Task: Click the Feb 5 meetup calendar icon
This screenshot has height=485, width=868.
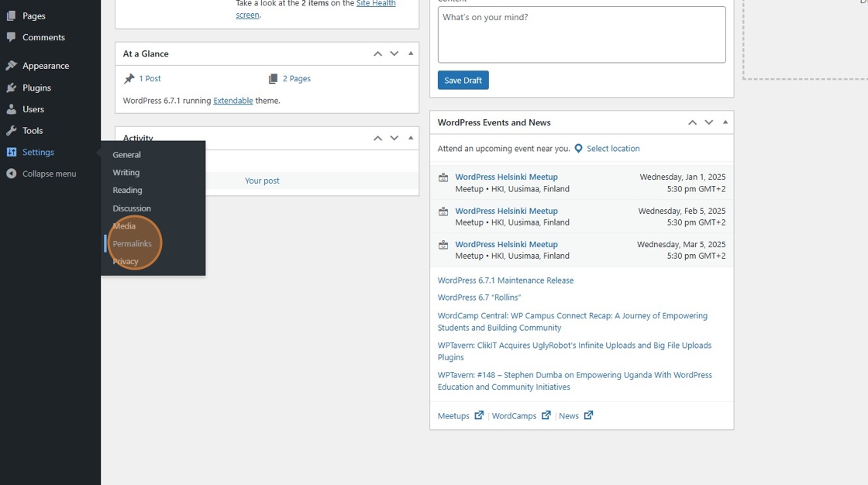Action: point(443,212)
